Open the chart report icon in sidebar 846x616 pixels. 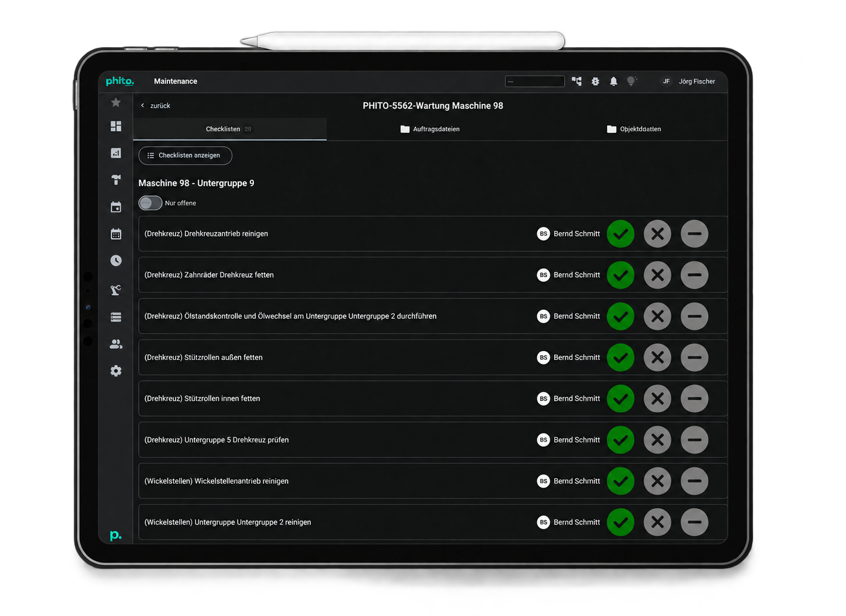[x=116, y=153]
